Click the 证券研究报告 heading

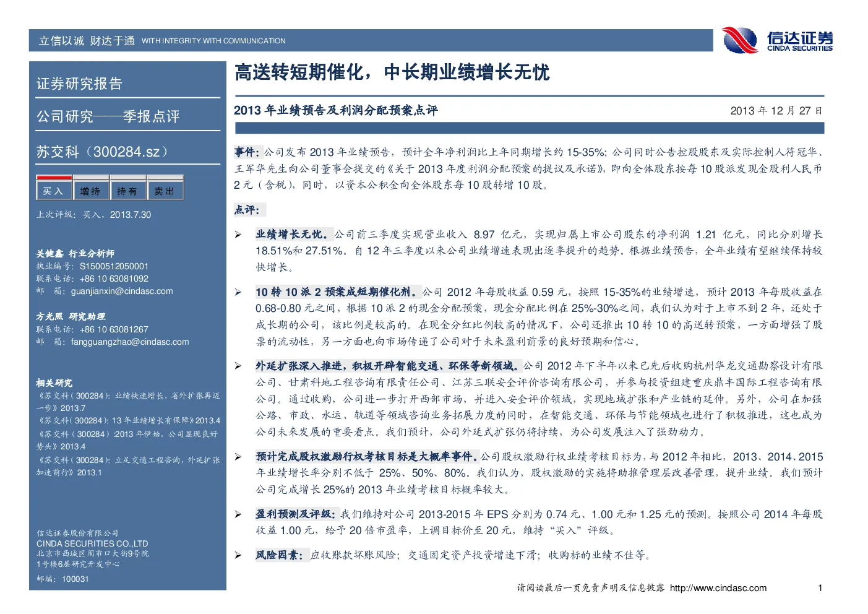point(79,84)
